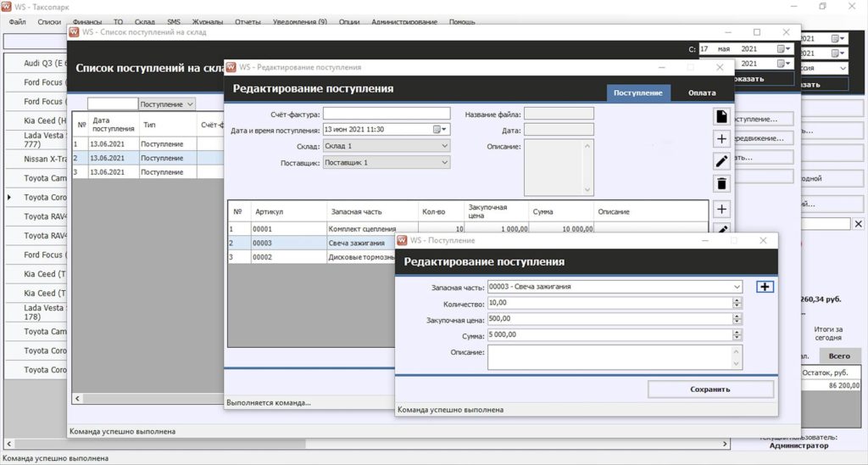Select row 00002 Дисковые тормозные
The image size is (868, 465).
[312, 257]
